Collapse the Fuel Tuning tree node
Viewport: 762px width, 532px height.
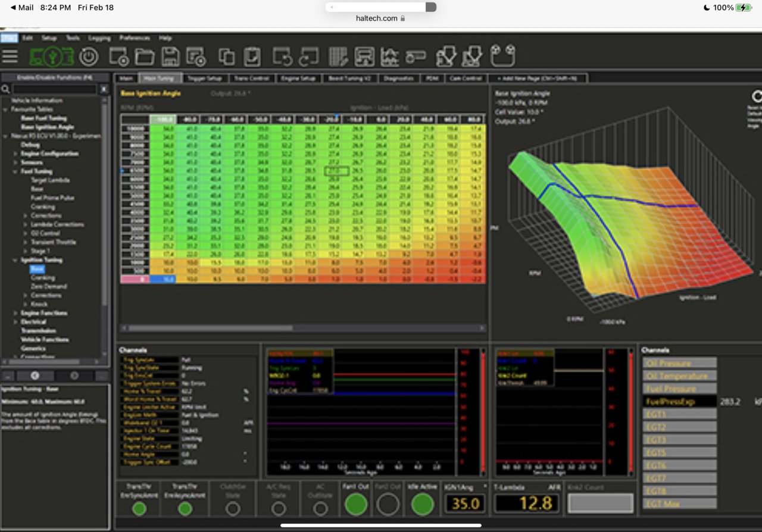[x=15, y=171]
